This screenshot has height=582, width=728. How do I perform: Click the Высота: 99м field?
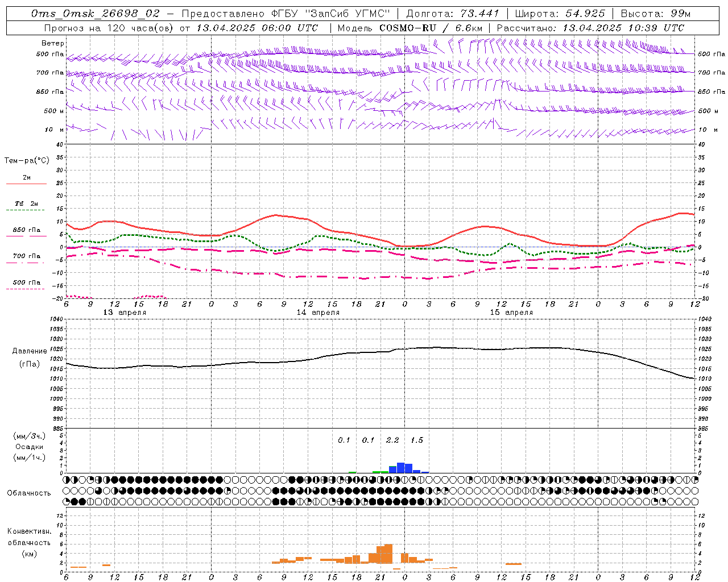(656, 14)
